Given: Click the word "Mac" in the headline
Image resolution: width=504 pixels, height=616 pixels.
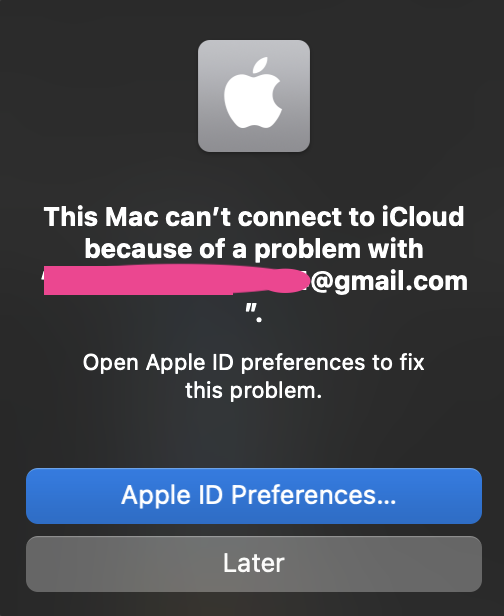Looking at the screenshot, I should pos(131,217).
